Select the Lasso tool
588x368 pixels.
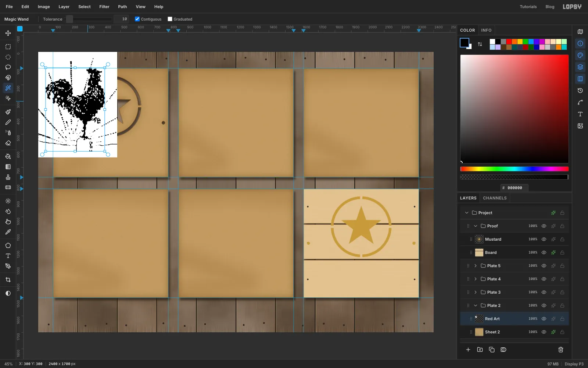click(x=8, y=67)
